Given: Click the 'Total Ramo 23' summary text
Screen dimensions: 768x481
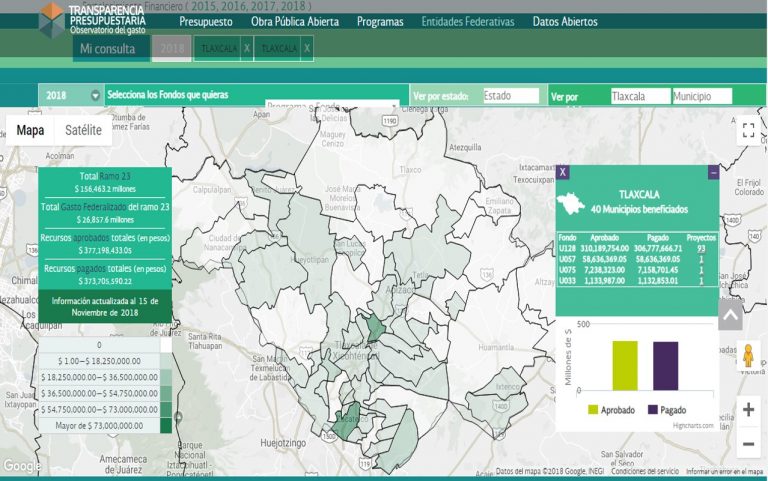Looking at the screenshot, I should (x=105, y=176).
